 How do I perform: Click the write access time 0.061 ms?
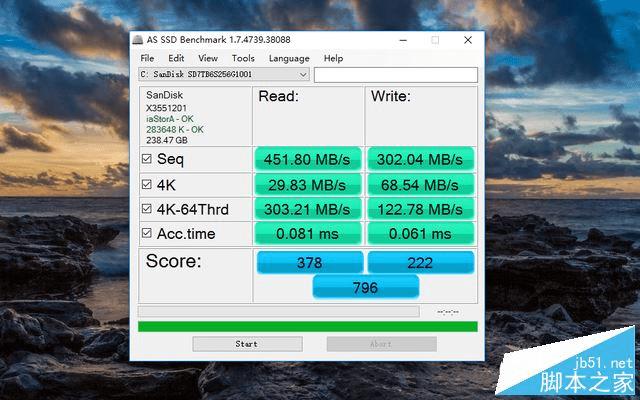[420, 234]
